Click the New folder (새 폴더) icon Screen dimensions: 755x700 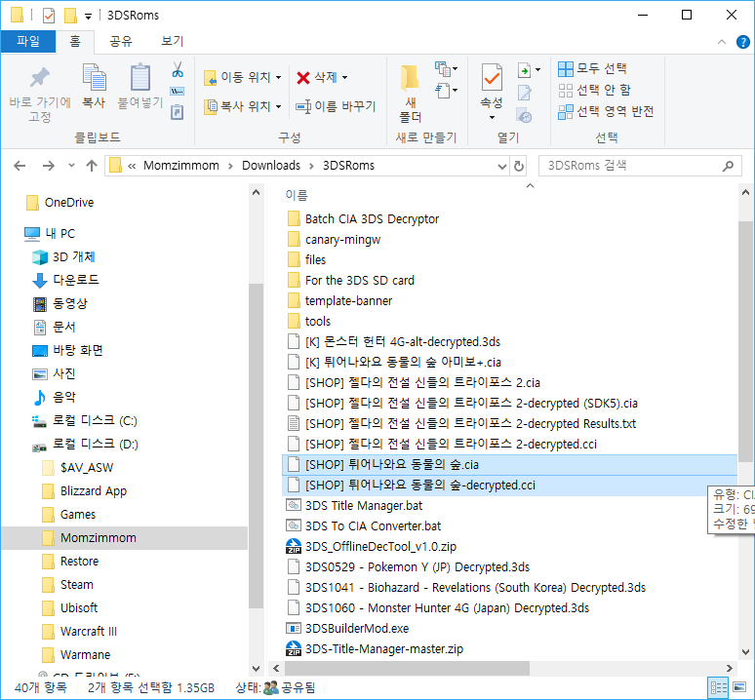pyautogui.click(x=410, y=78)
